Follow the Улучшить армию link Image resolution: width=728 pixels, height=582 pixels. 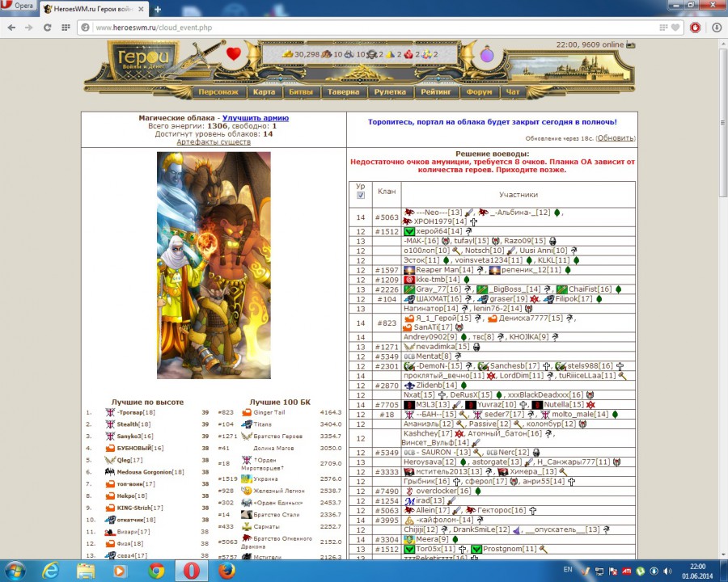click(x=256, y=118)
